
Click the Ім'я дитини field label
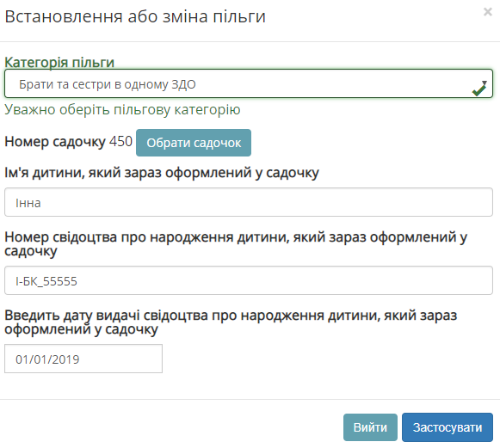point(162,173)
